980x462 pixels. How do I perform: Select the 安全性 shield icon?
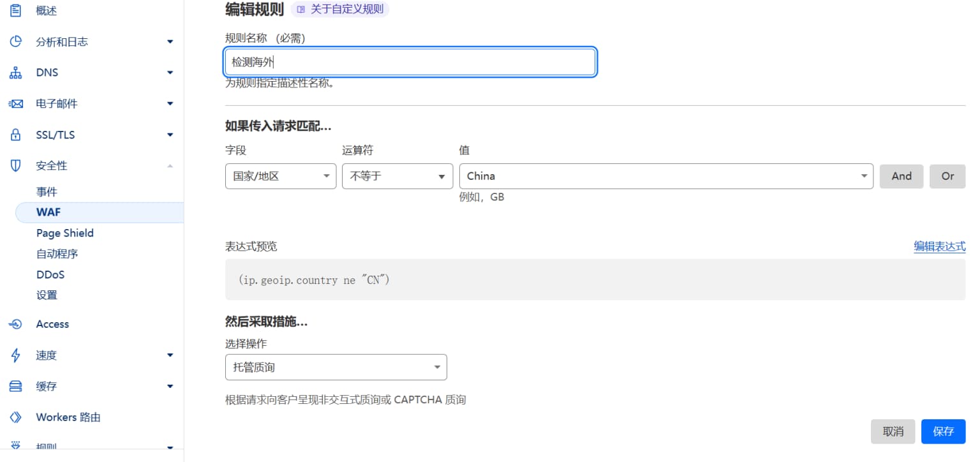point(15,165)
